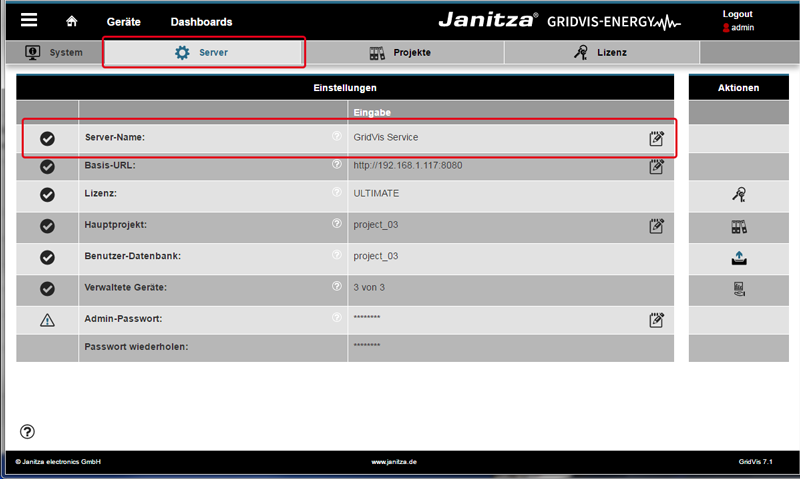Open the Dashboards menu
Viewport: 800px width, 479px height.
(201, 22)
